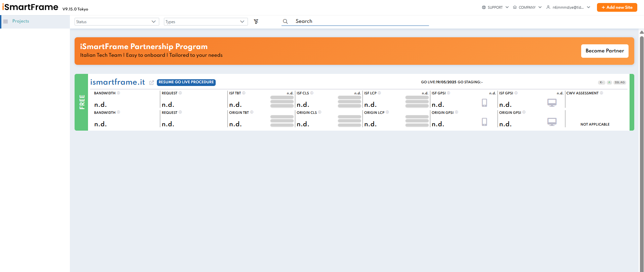Show the ISF CLS info tooltip icon
This screenshot has width=644, height=272.
[x=312, y=93]
